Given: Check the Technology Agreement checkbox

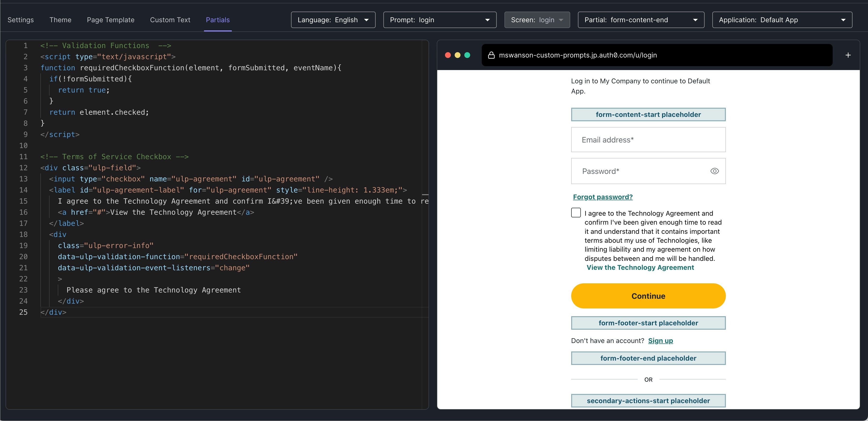Looking at the screenshot, I should 576,213.
